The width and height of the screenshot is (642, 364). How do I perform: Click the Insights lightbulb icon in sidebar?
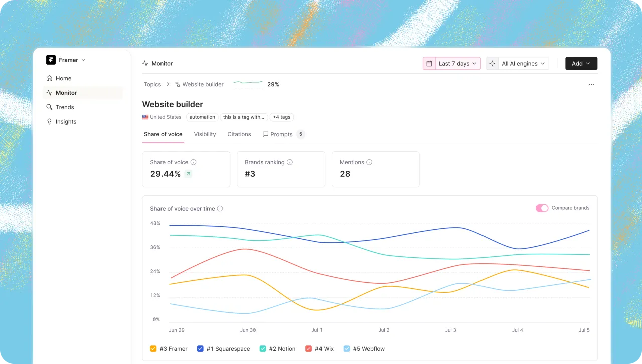pyautogui.click(x=49, y=122)
